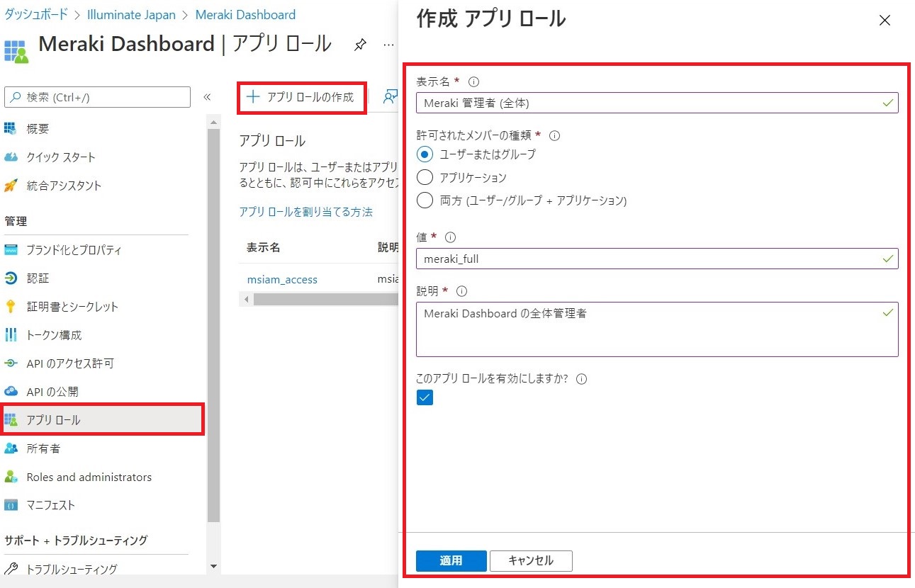915x588 pixels.
Task: Click info icon beside 許可されたメンバーの種類
Action: pyautogui.click(x=555, y=135)
